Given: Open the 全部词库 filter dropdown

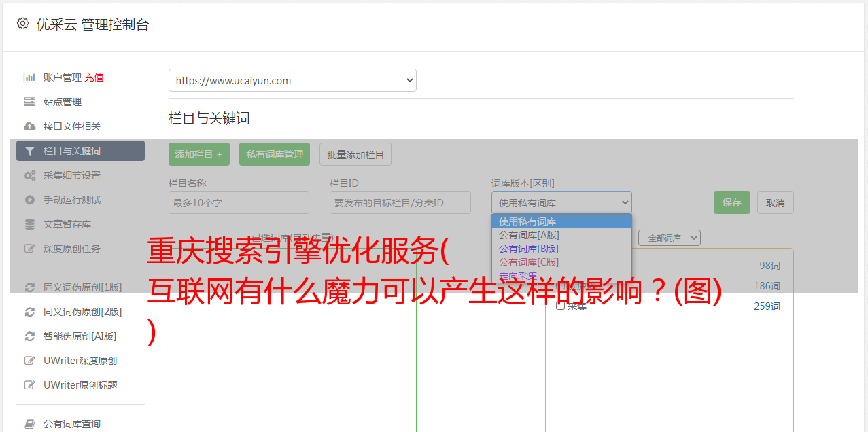Looking at the screenshot, I should click(670, 238).
